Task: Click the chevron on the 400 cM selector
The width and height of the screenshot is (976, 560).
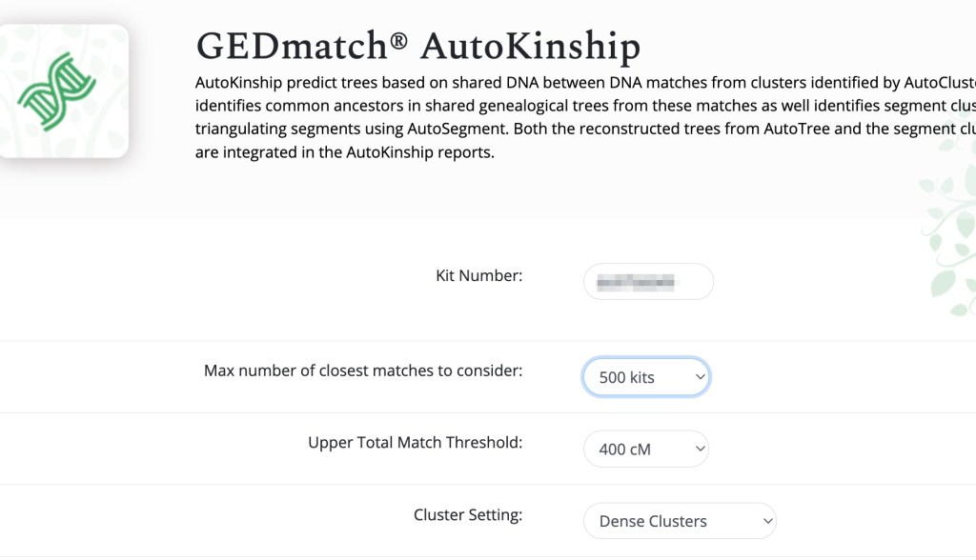Action: click(x=701, y=449)
